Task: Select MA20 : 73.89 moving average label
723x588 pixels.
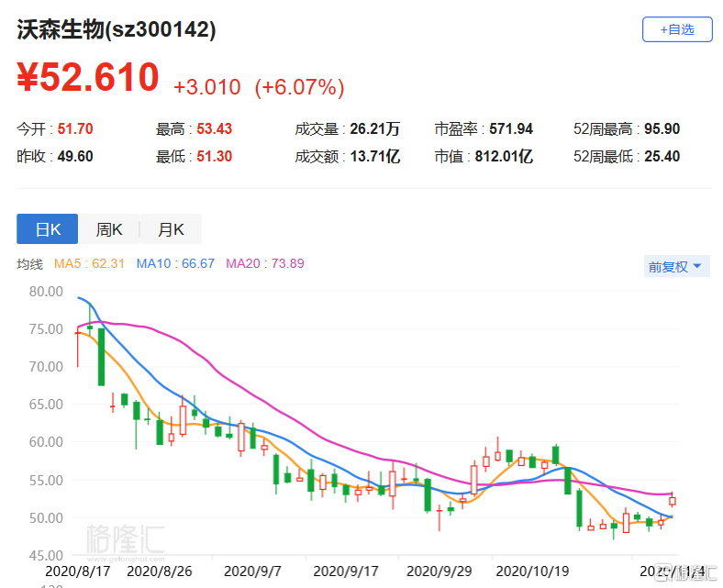Action: pos(264,263)
